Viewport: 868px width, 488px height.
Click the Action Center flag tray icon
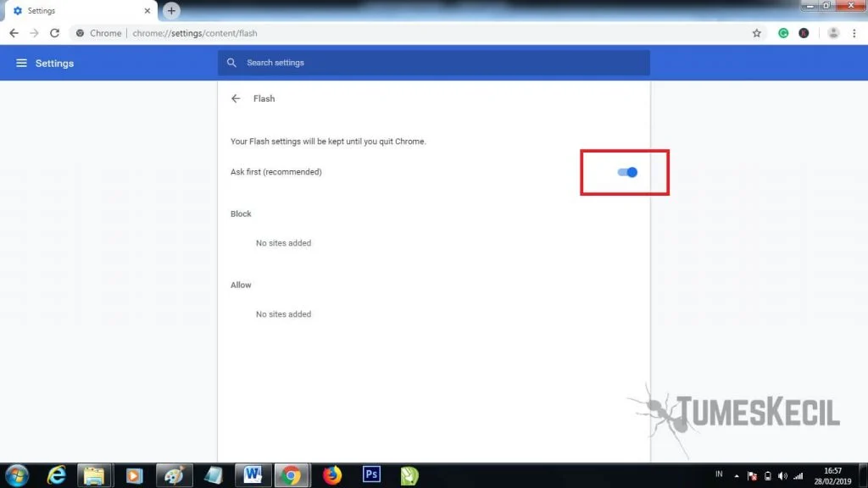[752, 476]
